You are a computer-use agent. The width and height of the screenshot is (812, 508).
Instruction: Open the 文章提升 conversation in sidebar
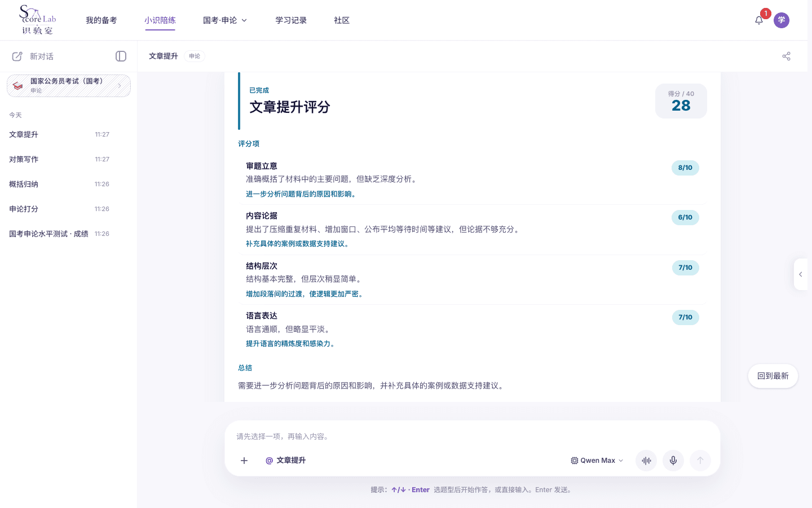click(59, 134)
